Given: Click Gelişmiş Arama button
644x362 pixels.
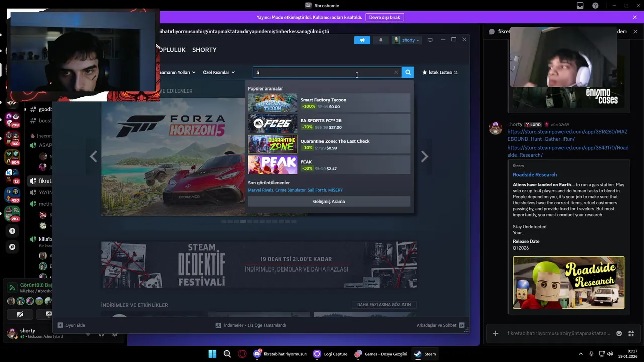Looking at the screenshot, I should (329, 201).
